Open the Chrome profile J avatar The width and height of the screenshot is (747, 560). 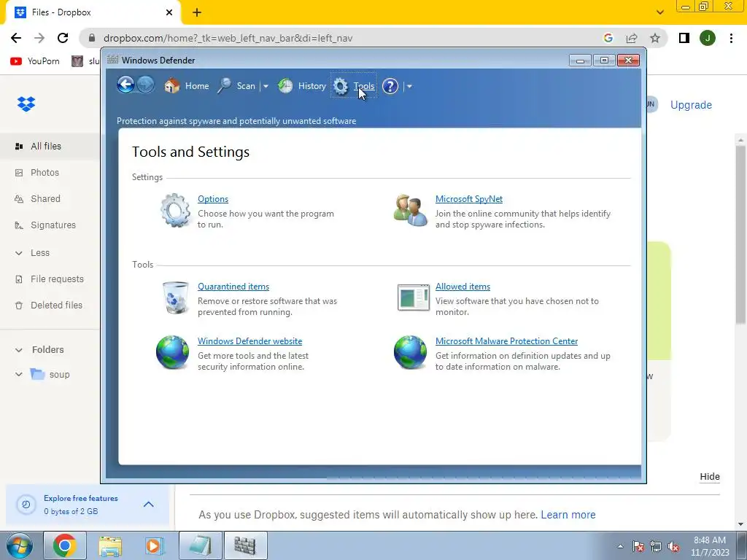pos(708,38)
